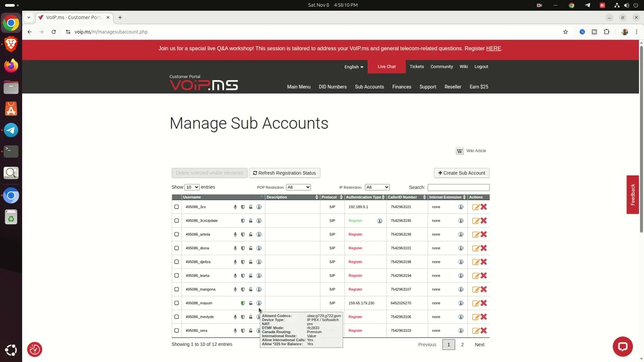Image resolution: width=644 pixels, height=362 pixels.
Task: Open Terminal from the Ubuntu dock
Action: pos(11,151)
